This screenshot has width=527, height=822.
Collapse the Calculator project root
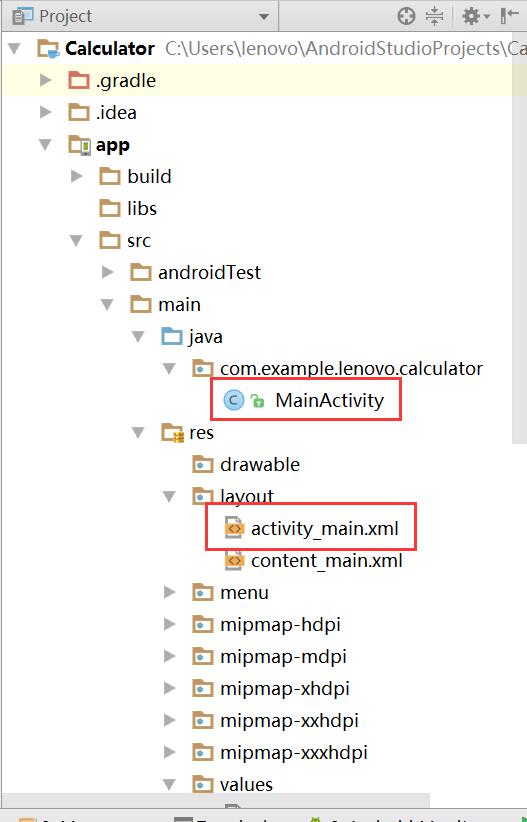tap(14, 49)
